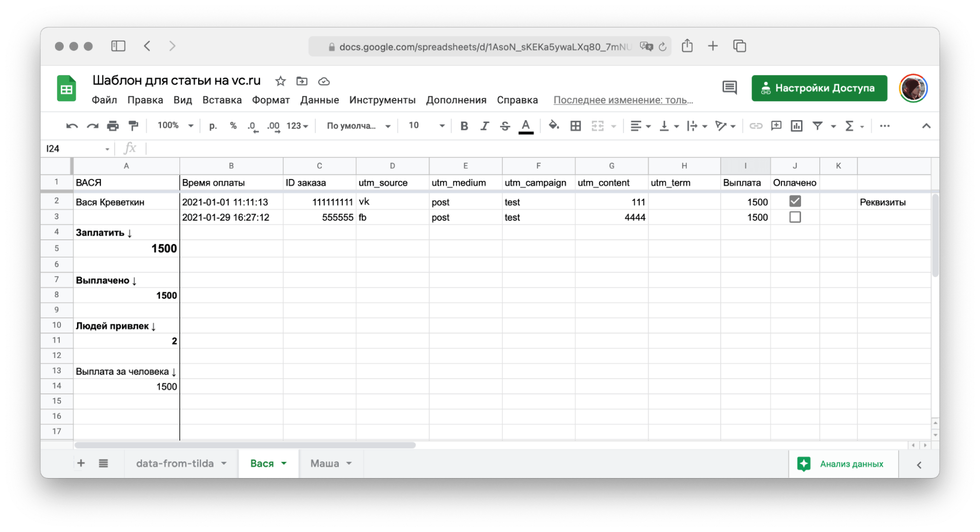
Task: Open the borders tool
Action: (x=576, y=126)
